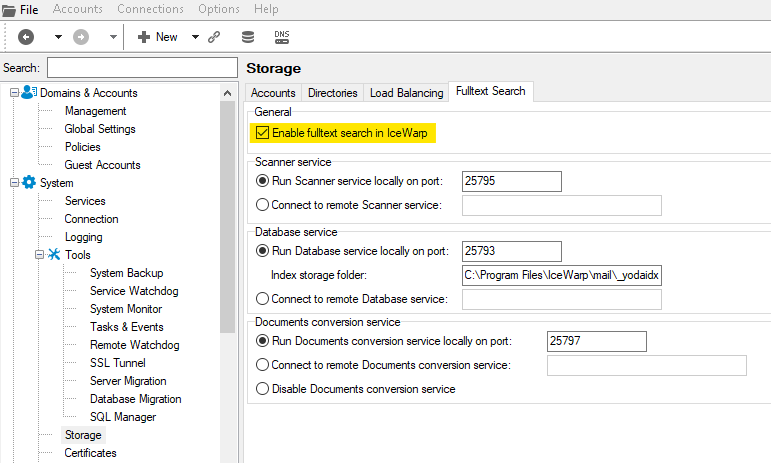Click the Index storage folder path field

[562, 275]
